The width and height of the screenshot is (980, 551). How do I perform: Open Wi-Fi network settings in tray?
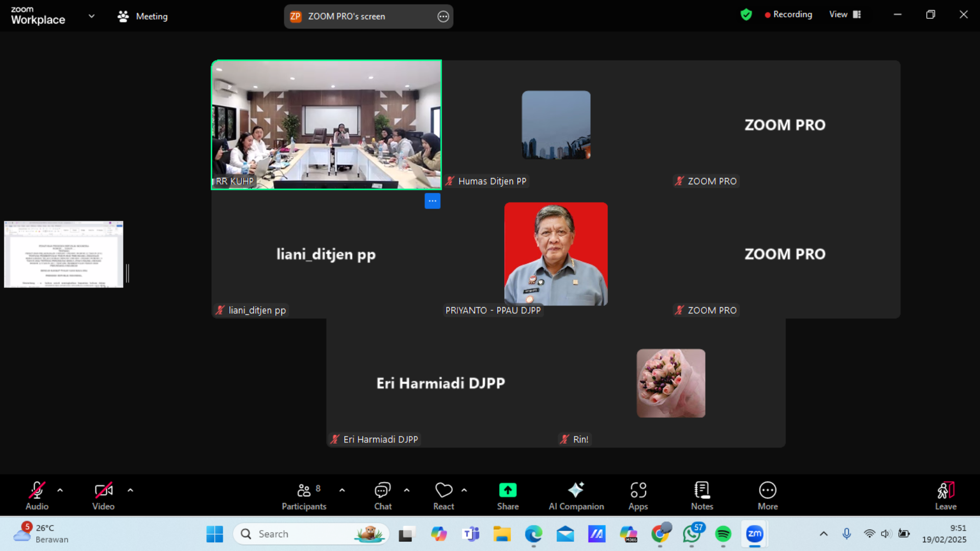click(869, 534)
